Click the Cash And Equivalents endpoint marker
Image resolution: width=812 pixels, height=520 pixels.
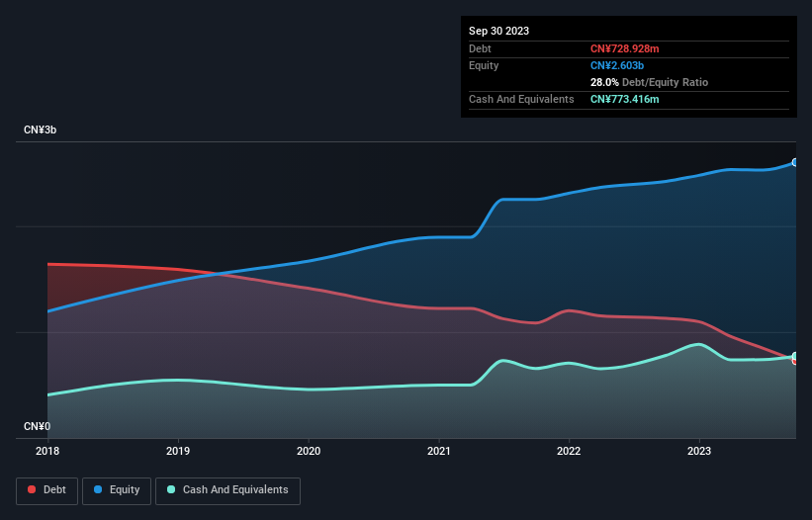tap(795, 356)
